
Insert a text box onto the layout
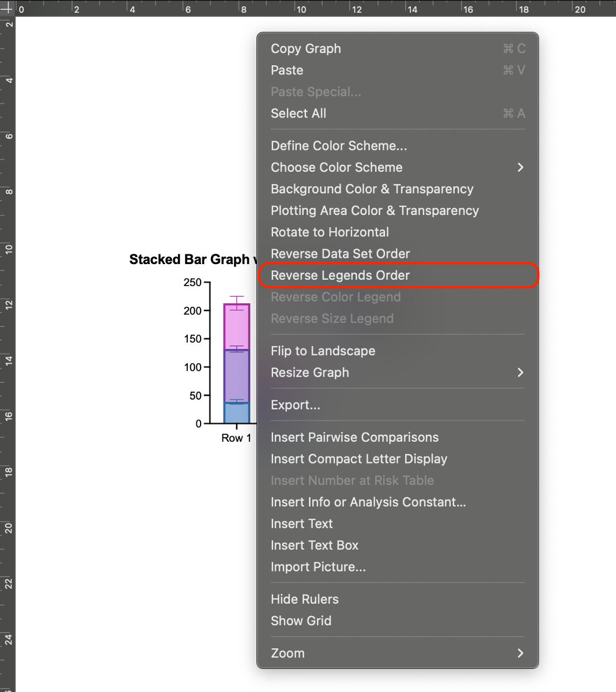[314, 545]
